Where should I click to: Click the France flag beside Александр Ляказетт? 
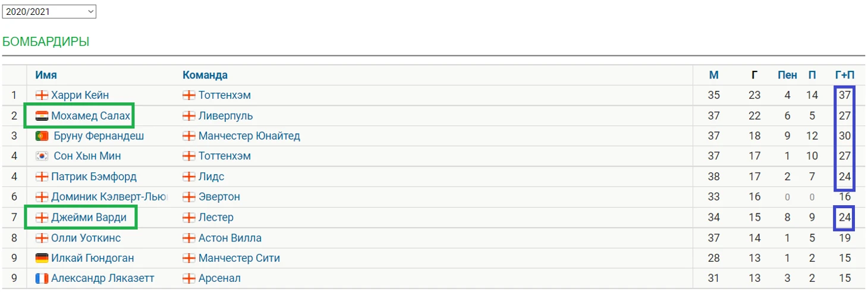coord(42,278)
